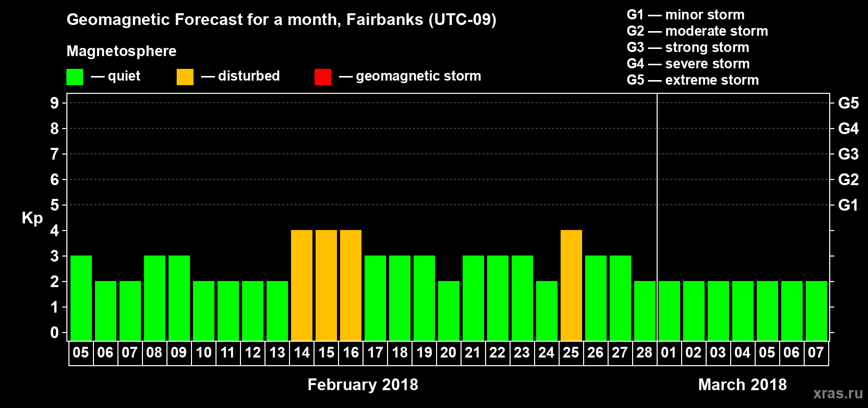Click the G3 label on right axis
This screenshot has height=408, width=868.
click(849, 154)
